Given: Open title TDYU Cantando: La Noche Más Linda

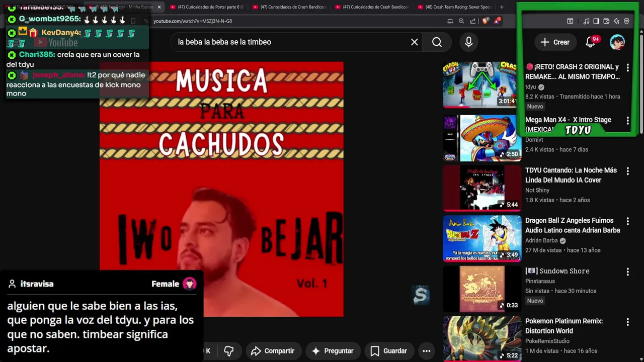Looking at the screenshot, I should pyautogui.click(x=571, y=175).
